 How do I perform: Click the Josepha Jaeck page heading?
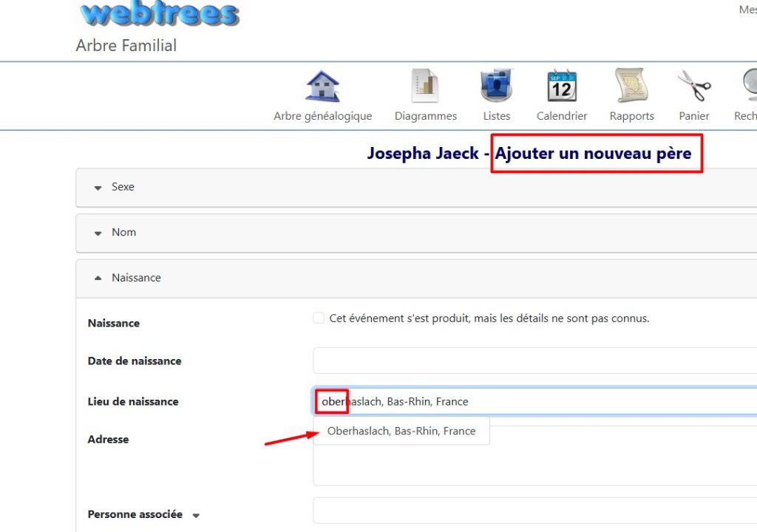click(x=423, y=154)
